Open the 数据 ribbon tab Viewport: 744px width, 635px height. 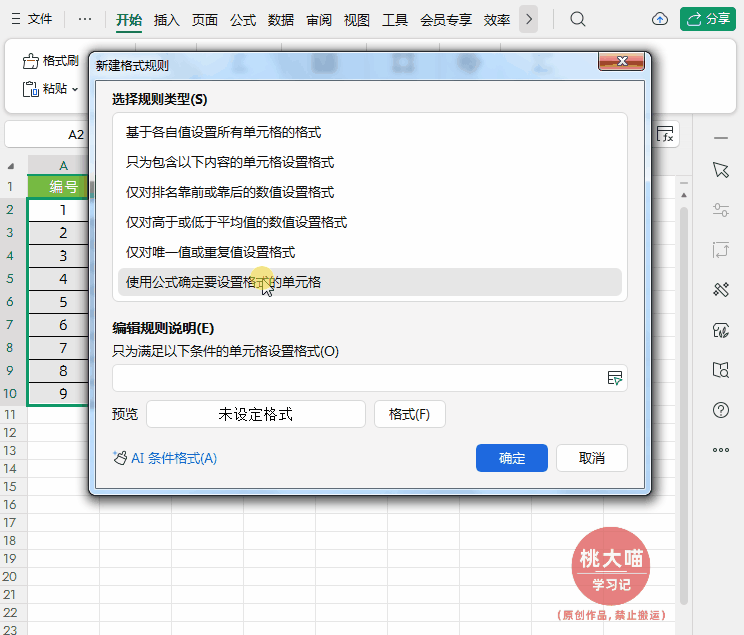(280, 20)
